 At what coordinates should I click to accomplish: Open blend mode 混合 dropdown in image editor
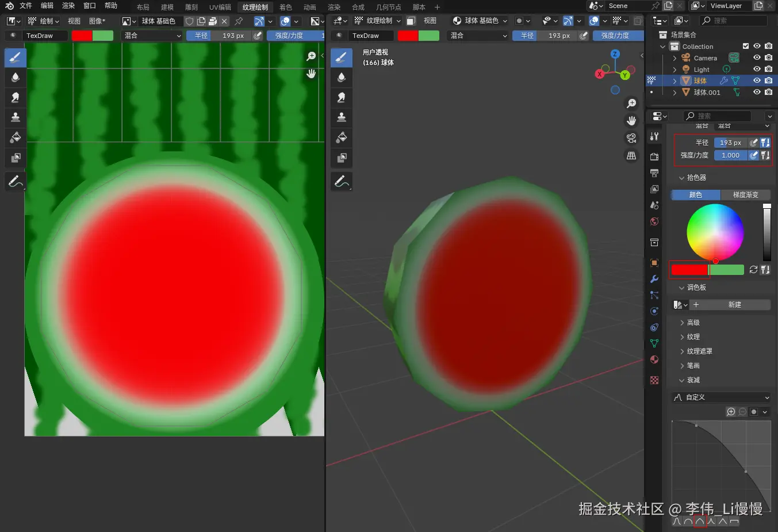pyautogui.click(x=152, y=36)
